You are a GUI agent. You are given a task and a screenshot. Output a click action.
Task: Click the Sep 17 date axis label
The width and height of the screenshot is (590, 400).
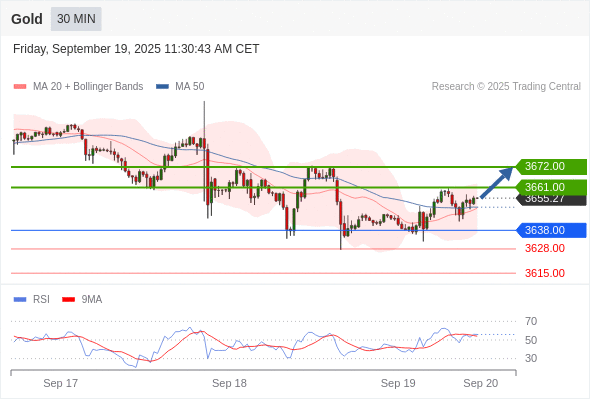click(61, 383)
